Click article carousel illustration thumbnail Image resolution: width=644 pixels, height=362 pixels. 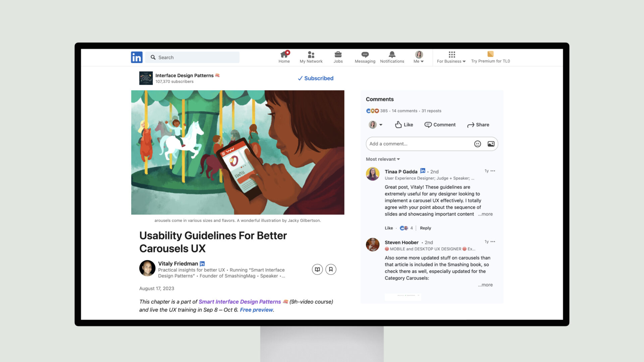pos(237,152)
